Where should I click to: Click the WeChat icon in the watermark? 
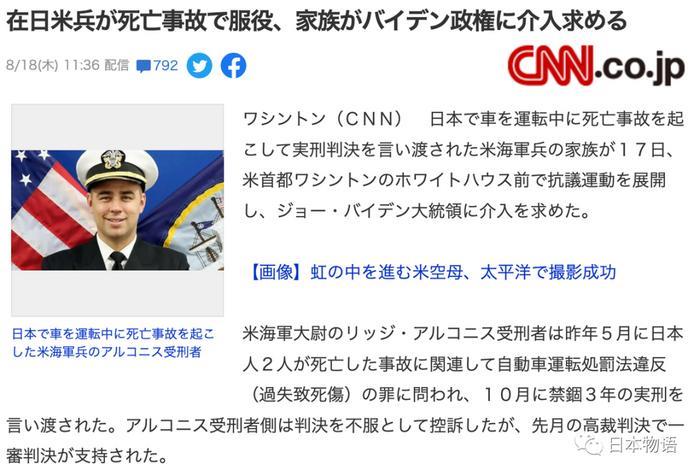point(590,443)
